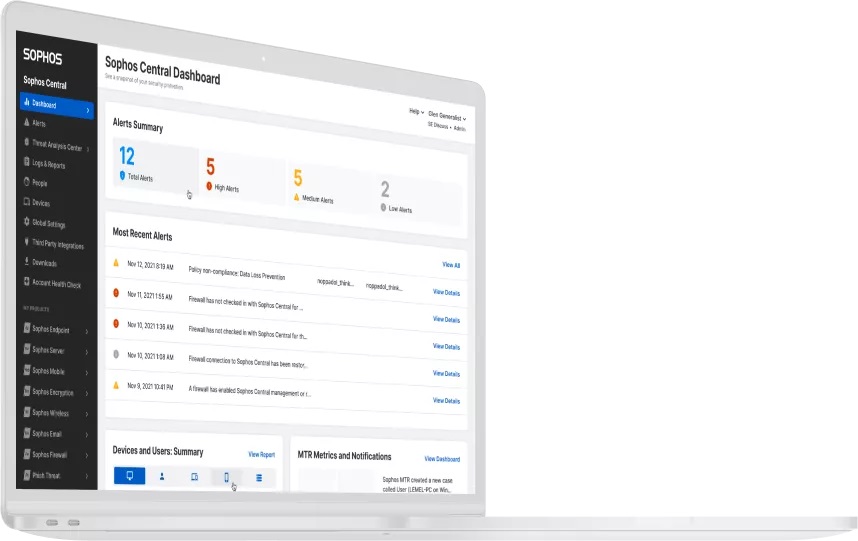The height and width of the screenshot is (541, 858).
Task: Expand the Threat Analysis Center menu
Action: [87, 149]
